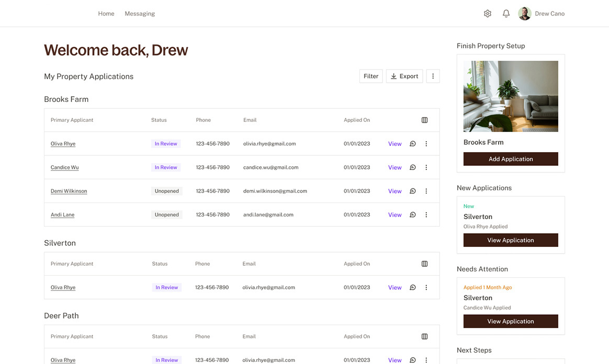This screenshot has height=364, width=609.
Task: Open message icon for Candice Wu row
Action: click(412, 167)
